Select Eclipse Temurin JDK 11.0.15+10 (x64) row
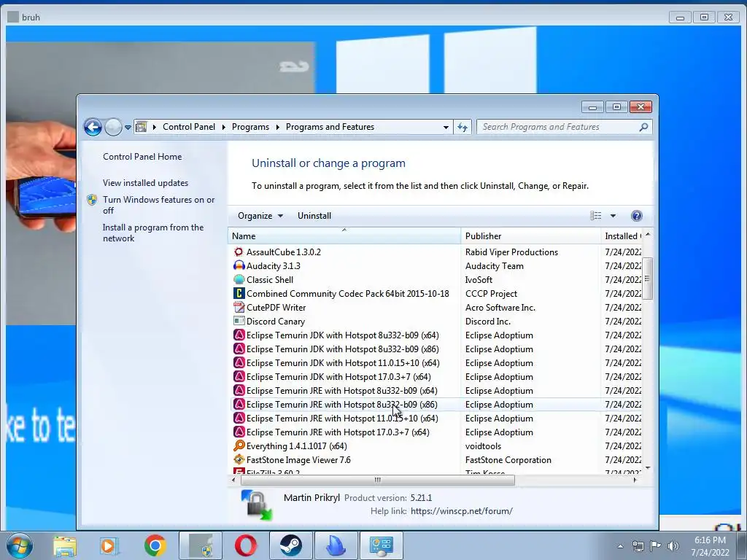This screenshot has width=747, height=560. tap(436, 363)
